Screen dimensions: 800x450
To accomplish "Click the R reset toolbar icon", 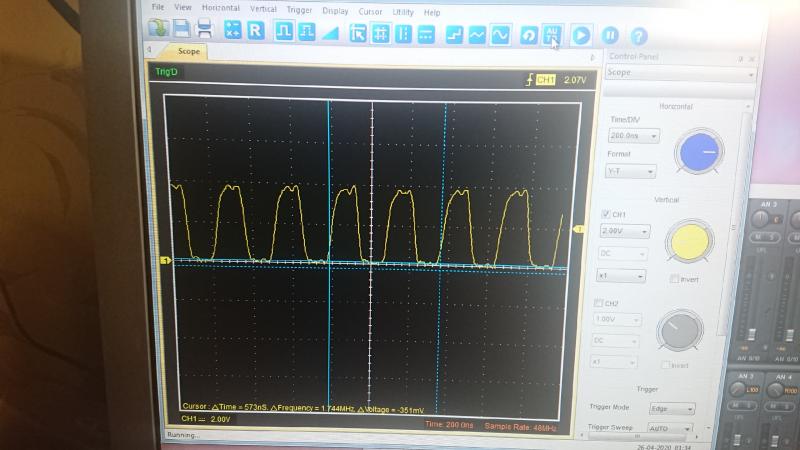I will coord(256,32).
